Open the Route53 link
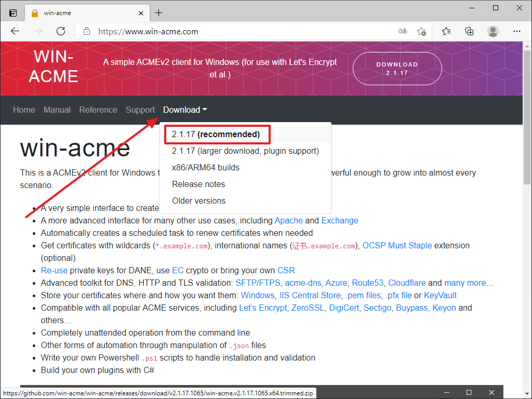The image size is (532, 399). click(x=367, y=283)
